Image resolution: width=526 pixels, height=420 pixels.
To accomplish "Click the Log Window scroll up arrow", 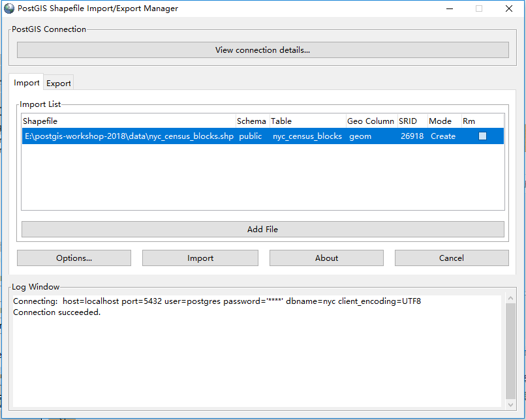I will 510,298.
